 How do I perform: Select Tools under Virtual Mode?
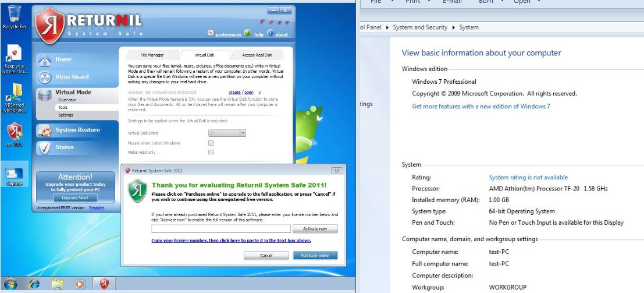[x=63, y=107]
